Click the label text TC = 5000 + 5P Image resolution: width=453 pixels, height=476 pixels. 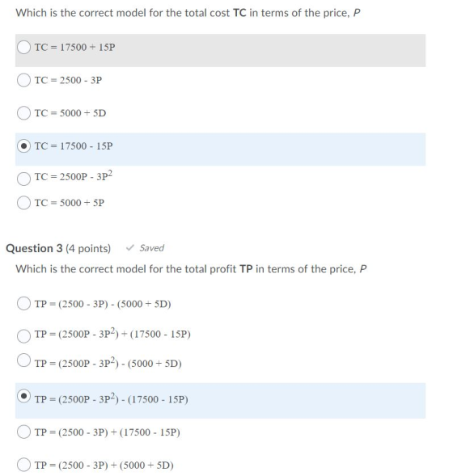(x=70, y=203)
